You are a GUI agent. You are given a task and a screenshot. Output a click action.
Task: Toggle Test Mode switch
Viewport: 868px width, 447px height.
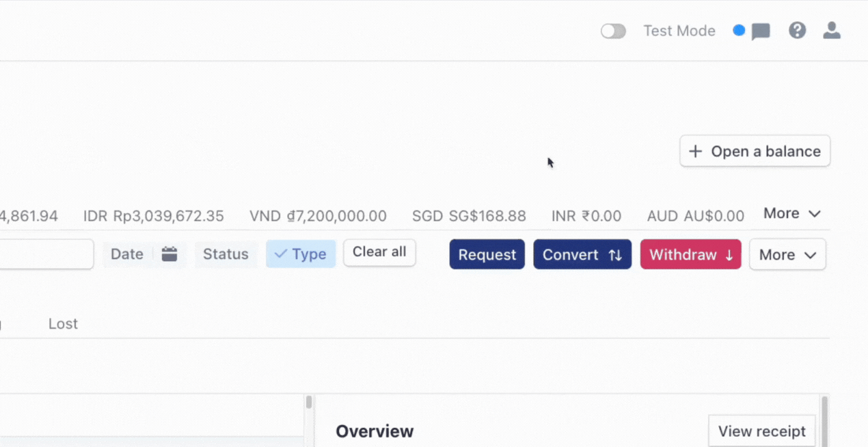(613, 31)
